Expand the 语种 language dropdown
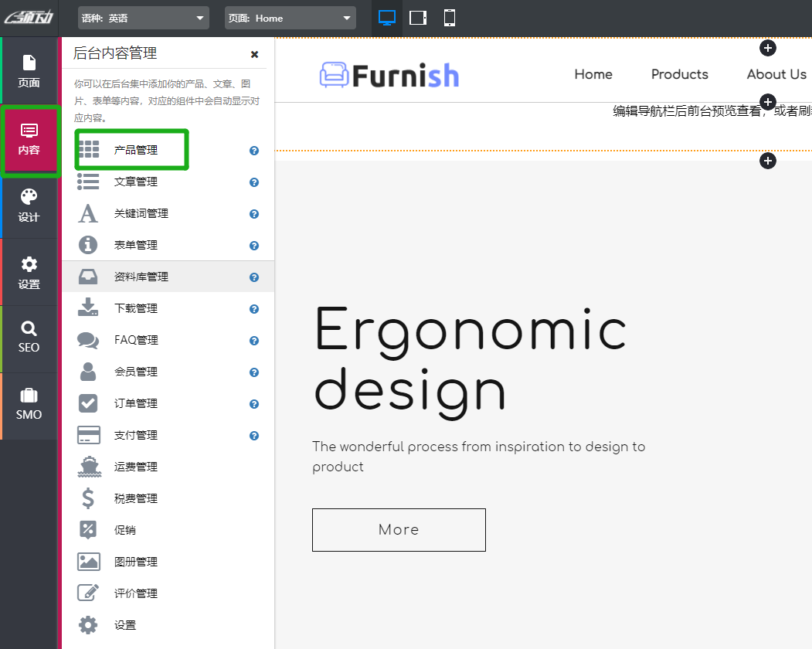This screenshot has height=649, width=812. coord(144,18)
